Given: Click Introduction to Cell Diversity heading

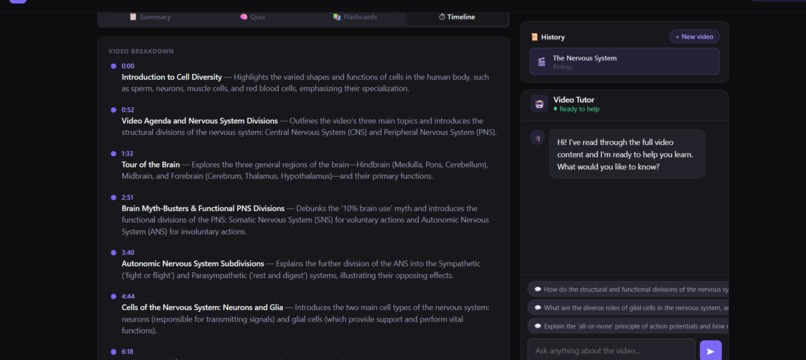Looking at the screenshot, I should click(172, 77).
